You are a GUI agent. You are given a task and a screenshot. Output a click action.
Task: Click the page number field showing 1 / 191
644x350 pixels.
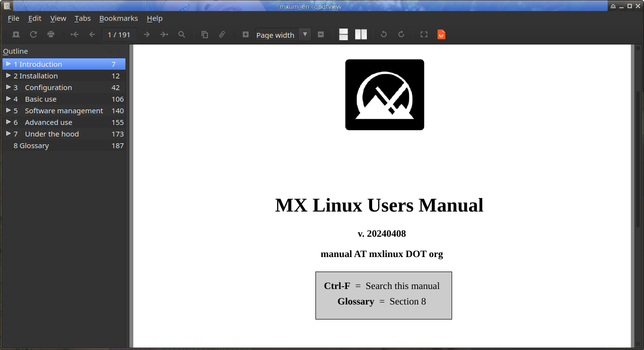[119, 34]
